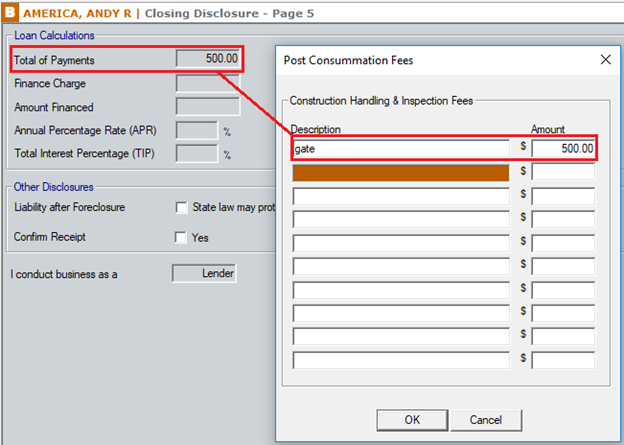Click the Amount field showing 500.00

[x=563, y=149]
